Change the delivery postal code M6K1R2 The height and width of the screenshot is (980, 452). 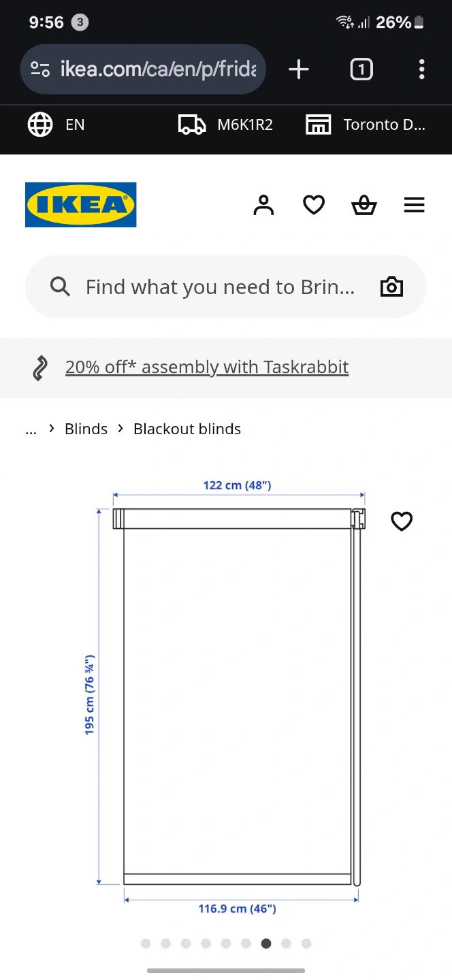tap(225, 125)
